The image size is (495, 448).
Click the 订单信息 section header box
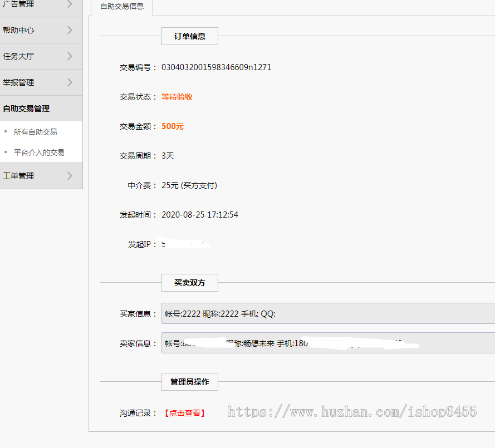(189, 36)
